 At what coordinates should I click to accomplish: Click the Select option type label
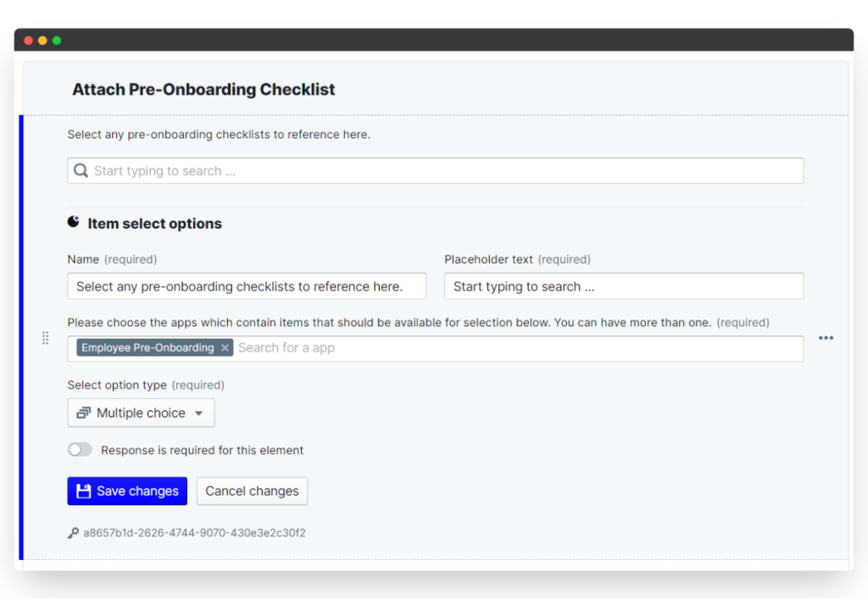[x=117, y=385]
